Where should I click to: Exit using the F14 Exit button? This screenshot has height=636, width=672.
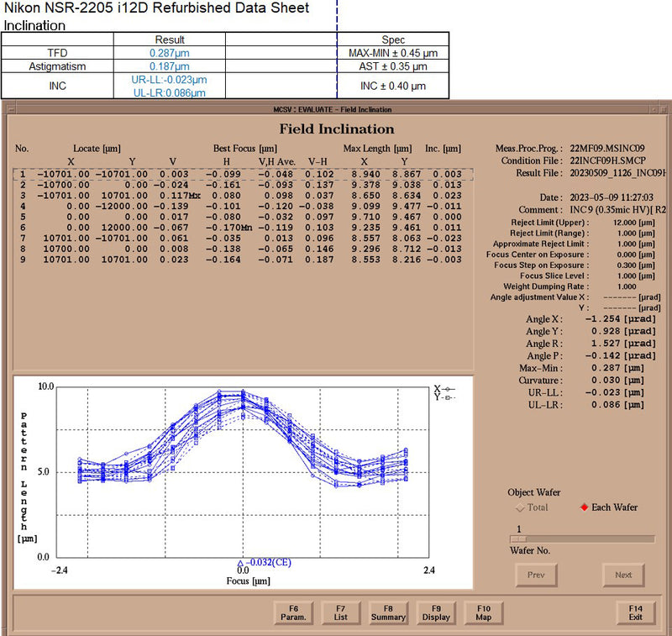[635, 612]
